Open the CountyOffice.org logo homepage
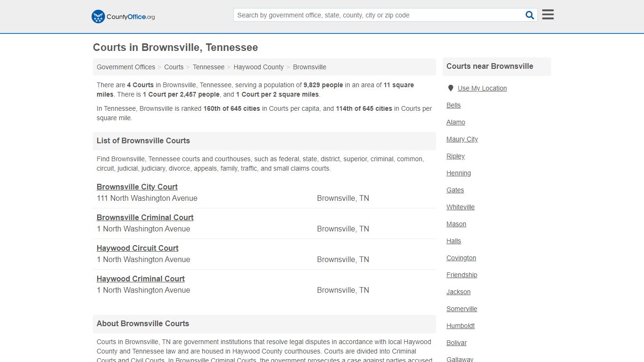Image resolution: width=644 pixels, height=362 pixels. click(123, 16)
